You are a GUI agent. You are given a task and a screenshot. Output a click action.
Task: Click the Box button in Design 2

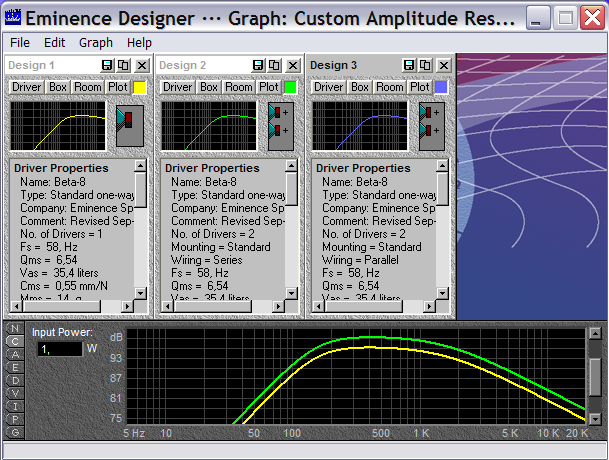pos(208,87)
